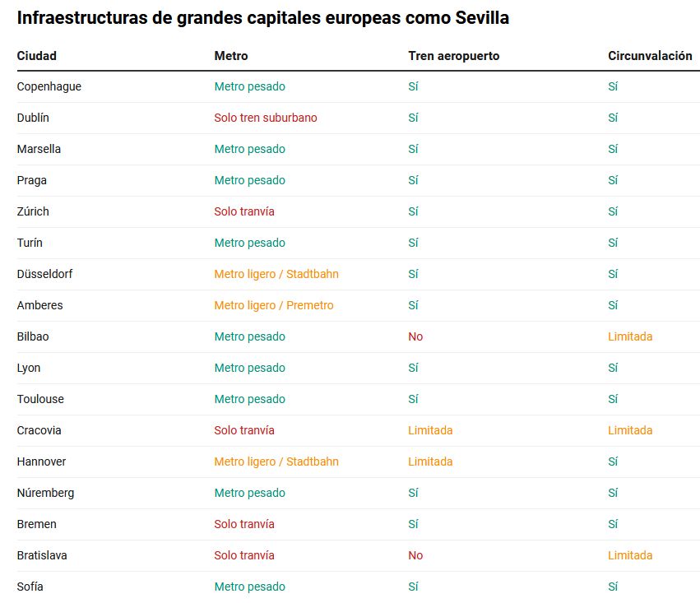Screen dimensions: 700x603
Task: Click the red 'No' in Bilbao row
Action: [415, 336]
